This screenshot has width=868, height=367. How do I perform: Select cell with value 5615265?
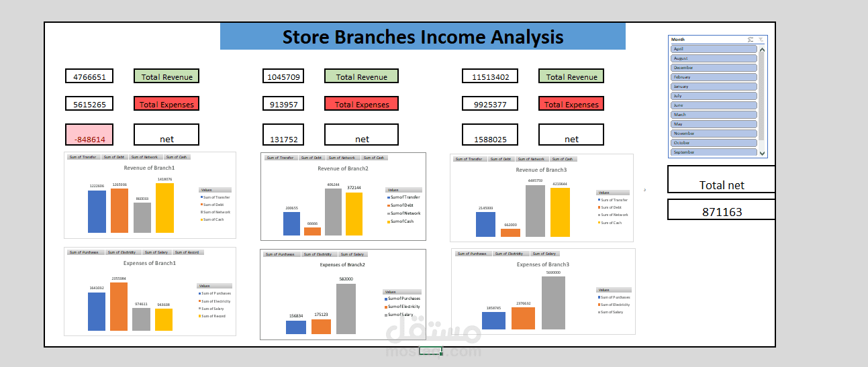pos(89,104)
